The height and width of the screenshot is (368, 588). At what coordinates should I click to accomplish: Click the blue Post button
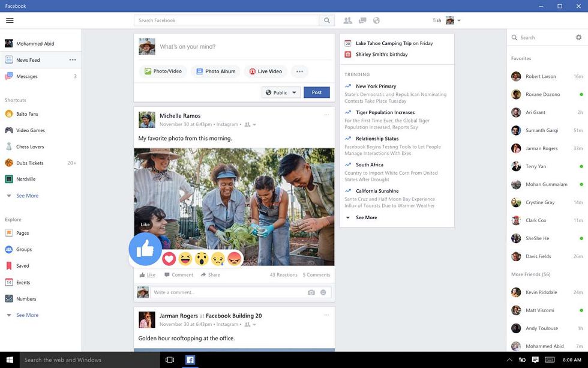[317, 92]
